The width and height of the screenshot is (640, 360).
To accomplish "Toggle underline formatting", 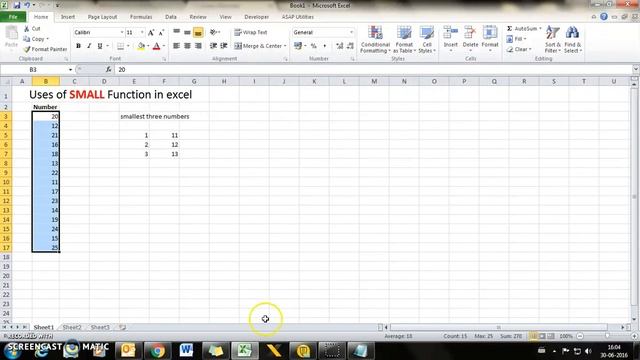I will (100, 46).
